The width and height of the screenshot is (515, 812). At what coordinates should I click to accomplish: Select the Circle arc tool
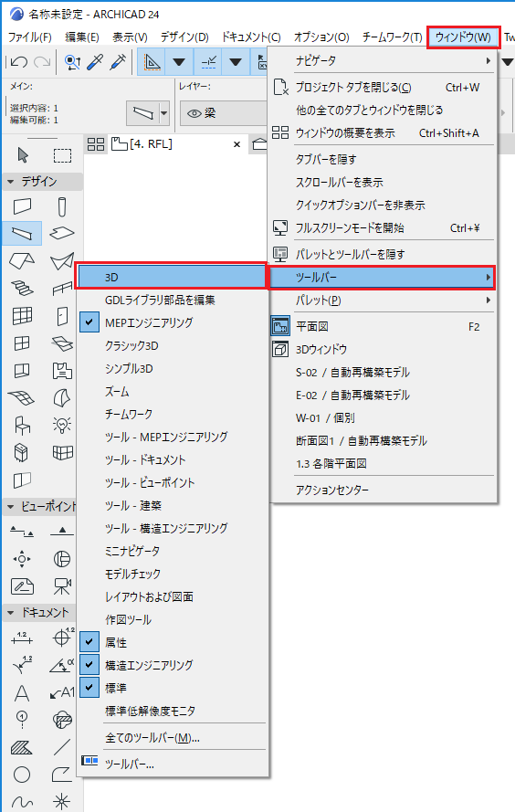coord(22,775)
